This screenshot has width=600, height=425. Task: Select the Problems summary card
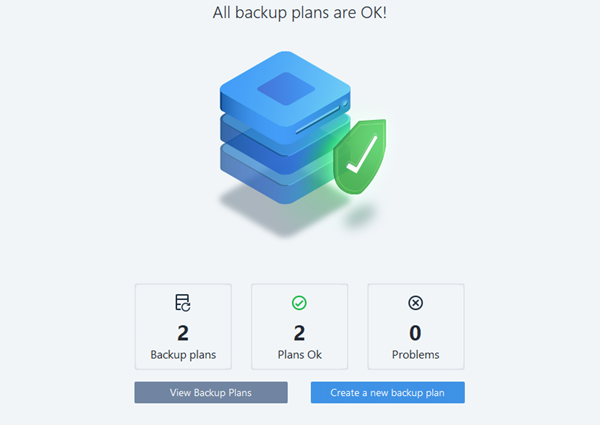[415, 327]
